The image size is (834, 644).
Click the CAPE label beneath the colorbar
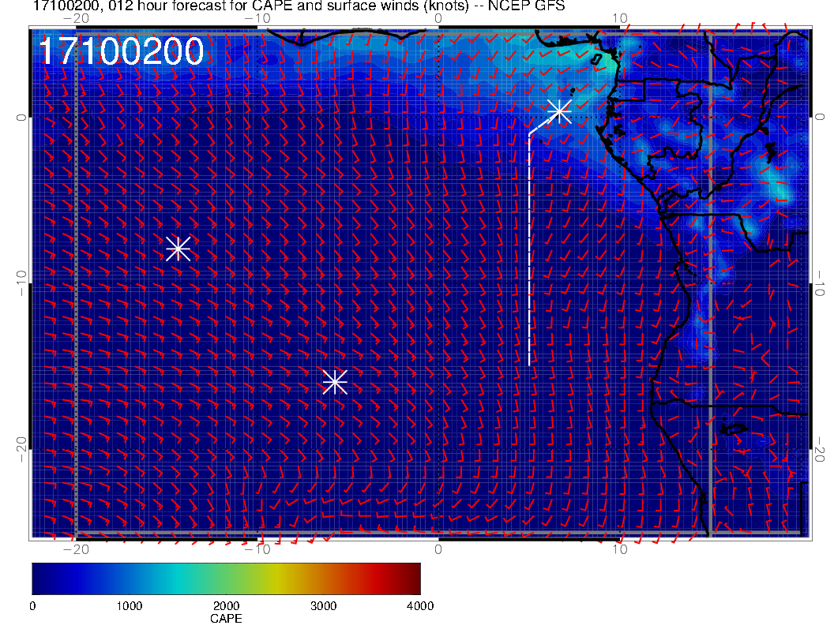pos(226,620)
